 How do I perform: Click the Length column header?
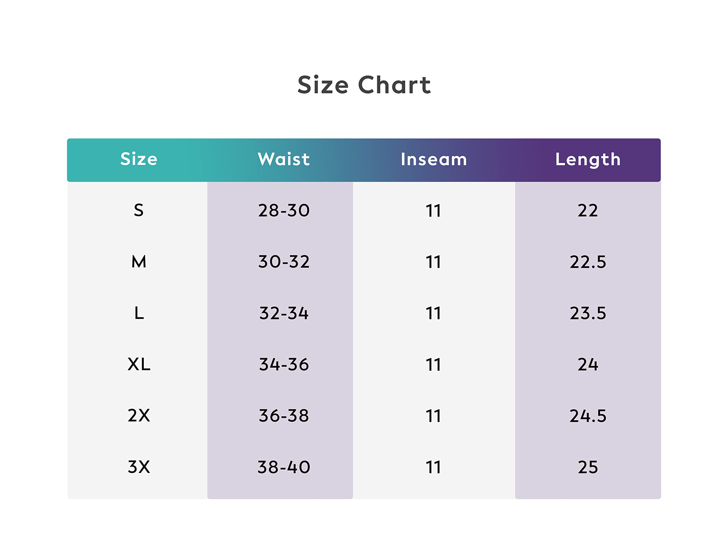[588, 159]
